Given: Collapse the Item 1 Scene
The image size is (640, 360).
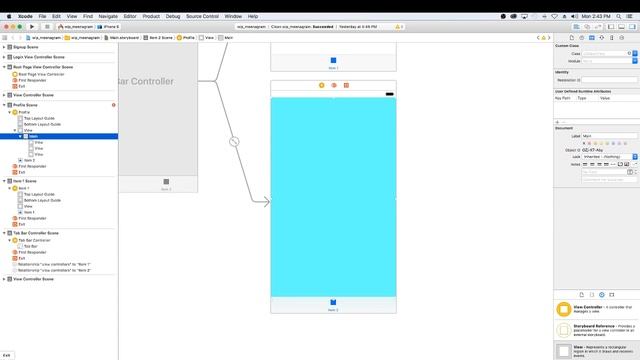Looking at the screenshot, I should 4,181.
